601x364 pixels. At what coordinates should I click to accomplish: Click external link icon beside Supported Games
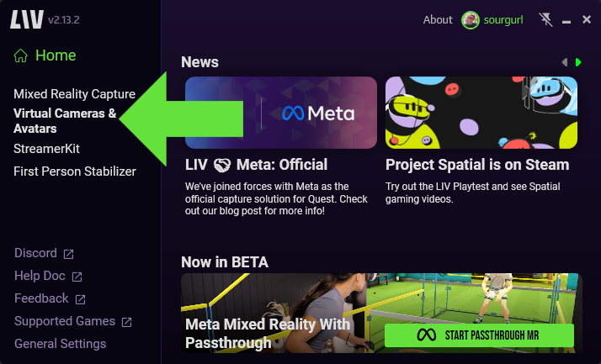click(126, 322)
